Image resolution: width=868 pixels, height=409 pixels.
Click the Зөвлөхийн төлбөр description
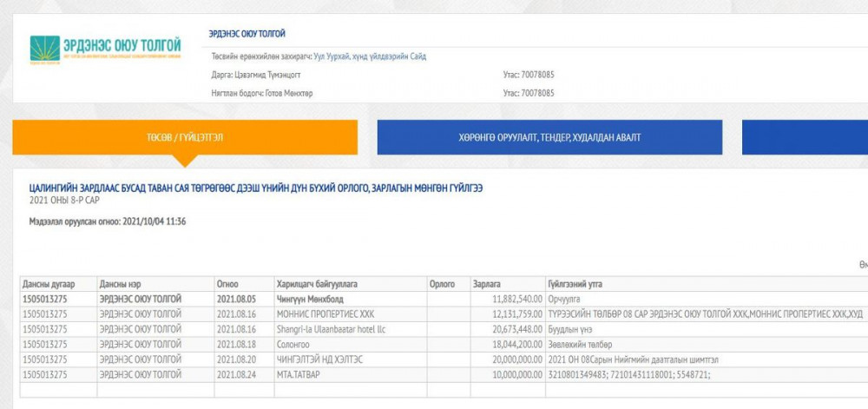[x=580, y=344]
